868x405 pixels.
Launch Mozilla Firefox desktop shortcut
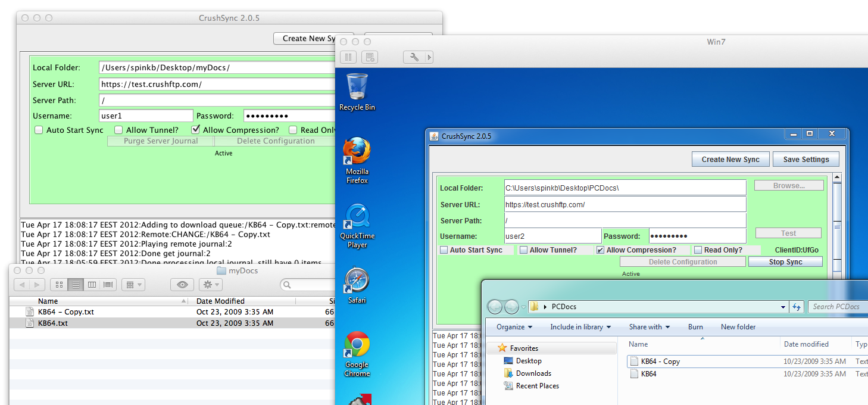coord(357,161)
